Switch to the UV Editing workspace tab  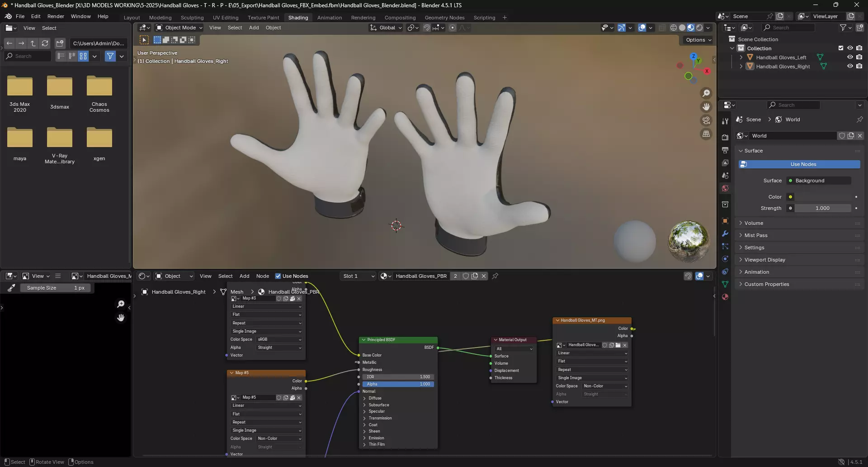[x=226, y=18]
